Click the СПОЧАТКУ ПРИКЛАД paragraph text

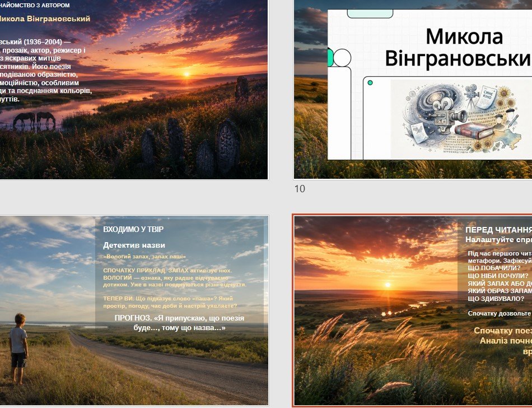pos(175,277)
